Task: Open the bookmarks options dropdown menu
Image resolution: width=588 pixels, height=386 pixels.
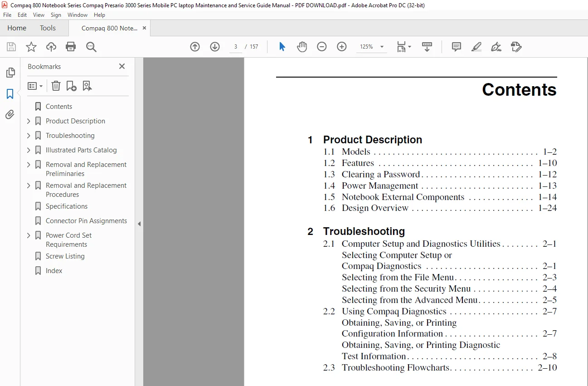Action: point(35,86)
